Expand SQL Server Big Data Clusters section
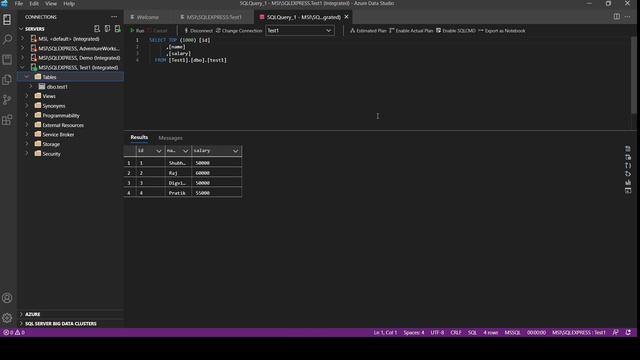Screen dimensions: 640x360 (21, 324)
